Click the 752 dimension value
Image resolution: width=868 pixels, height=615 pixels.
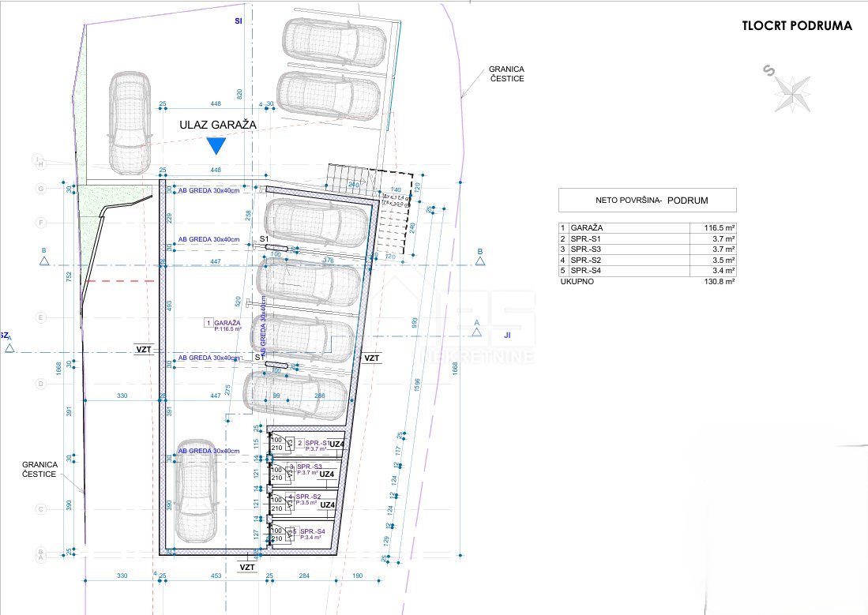[x=69, y=277]
